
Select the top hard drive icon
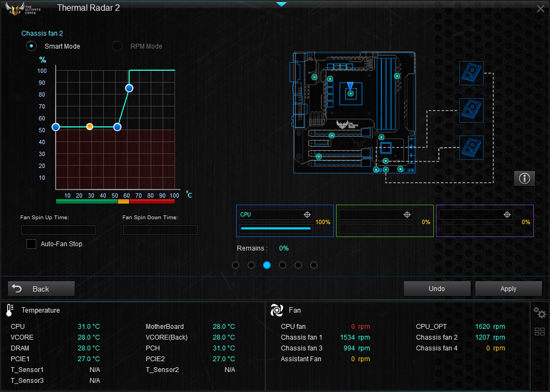click(471, 73)
